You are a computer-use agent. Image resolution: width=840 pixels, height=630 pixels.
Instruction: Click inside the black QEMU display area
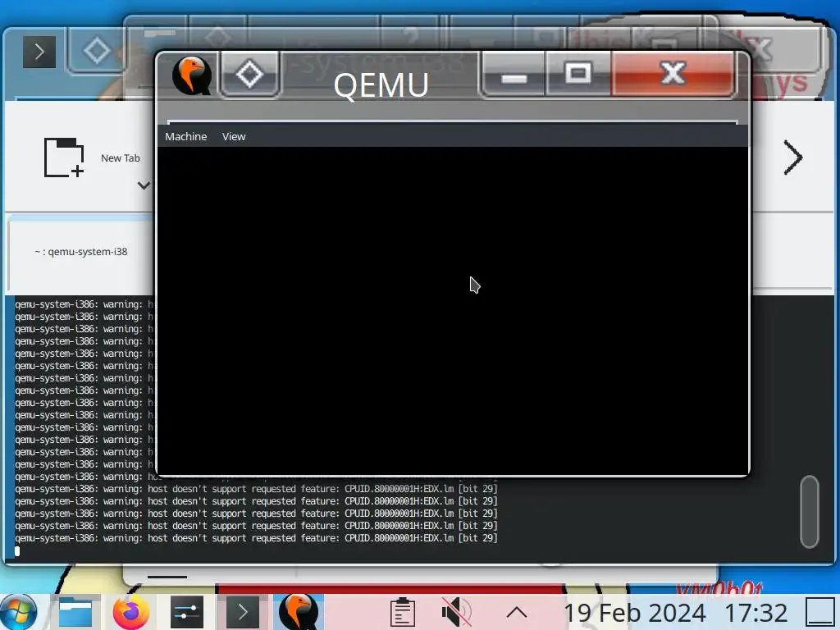point(452,309)
